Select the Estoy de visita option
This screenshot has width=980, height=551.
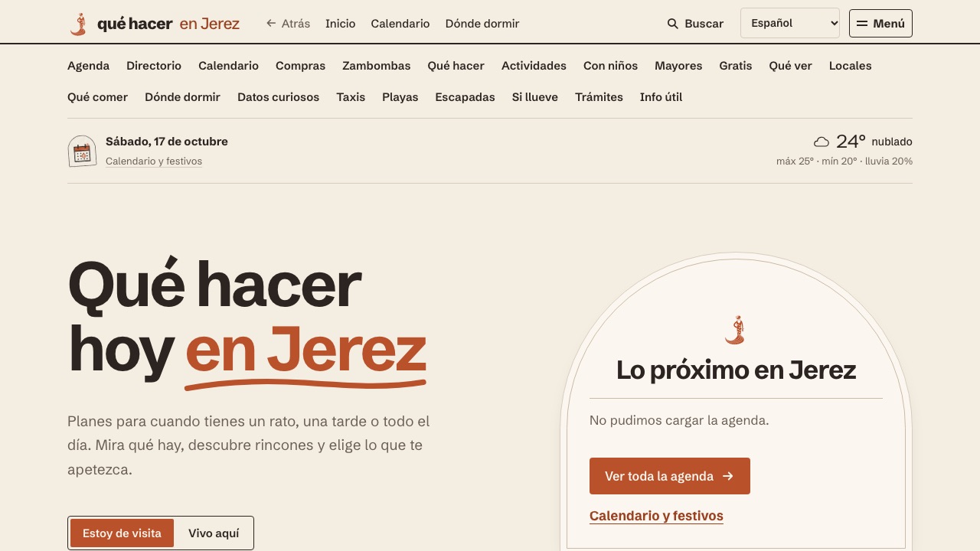coord(122,533)
